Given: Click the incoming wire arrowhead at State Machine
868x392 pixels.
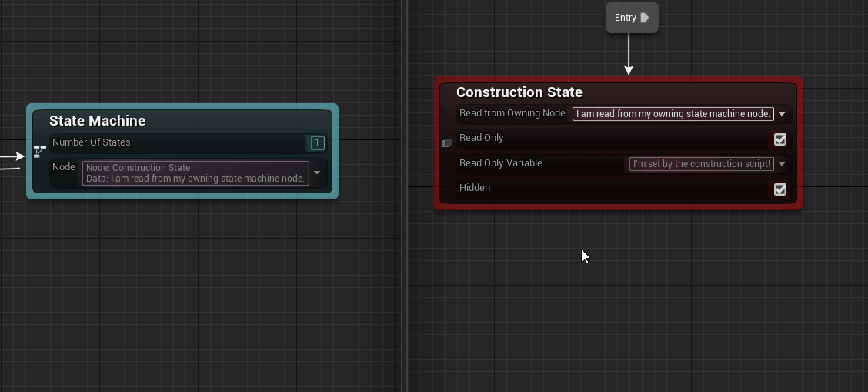Looking at the screenshot, I should click(x=20, y=156).
